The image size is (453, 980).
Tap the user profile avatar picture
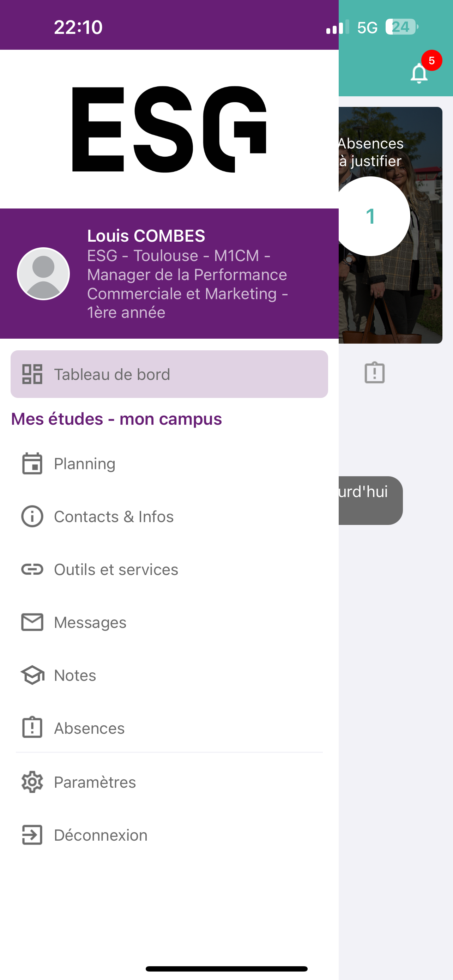click(x=43, y=273)
